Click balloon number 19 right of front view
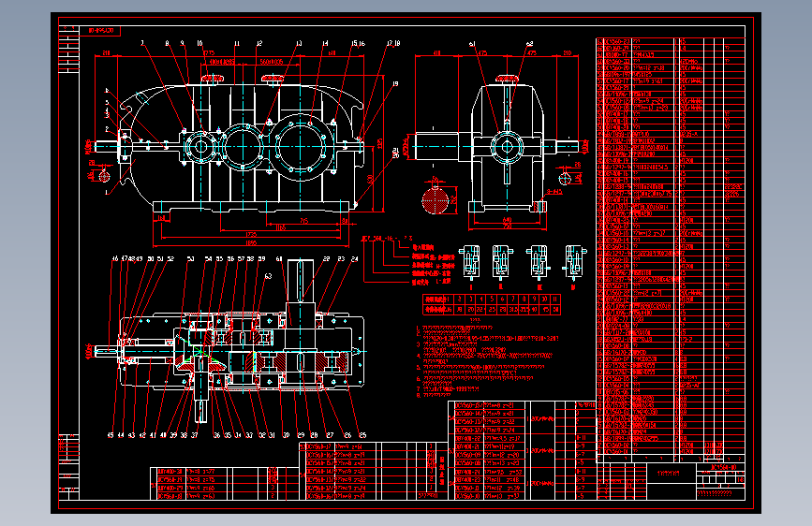812x526 pixels. [395, 84]
